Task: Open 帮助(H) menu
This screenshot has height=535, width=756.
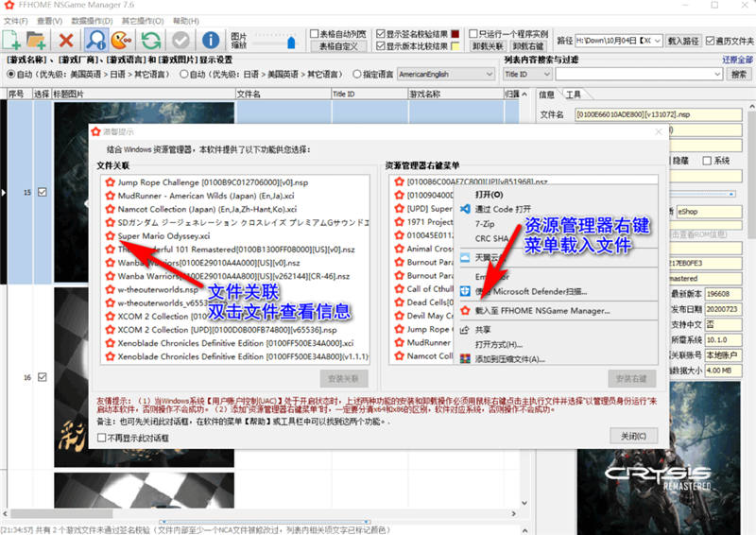Action: pos(185,21)
